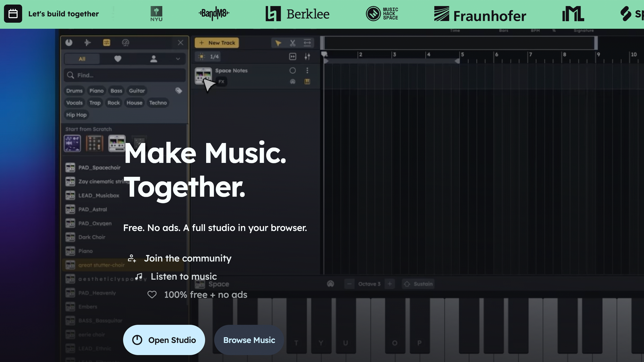Click the Find search field
The width and height of the screenshot is (644, 362).
pos(125,75)
